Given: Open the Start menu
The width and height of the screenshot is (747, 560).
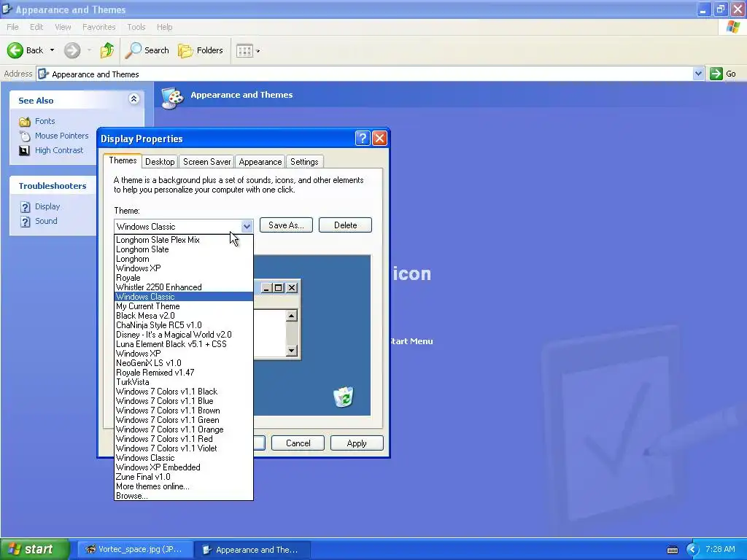Looking at the screenshot, I should point(34,549).
